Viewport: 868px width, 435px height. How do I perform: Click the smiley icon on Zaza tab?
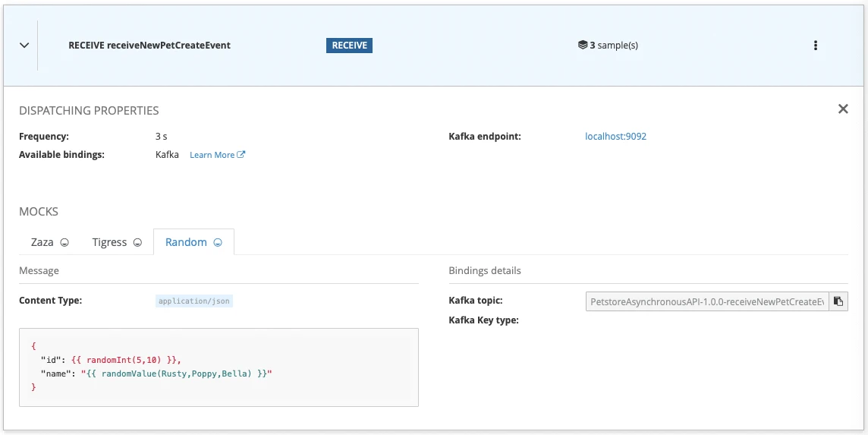(x=64, y=243)
